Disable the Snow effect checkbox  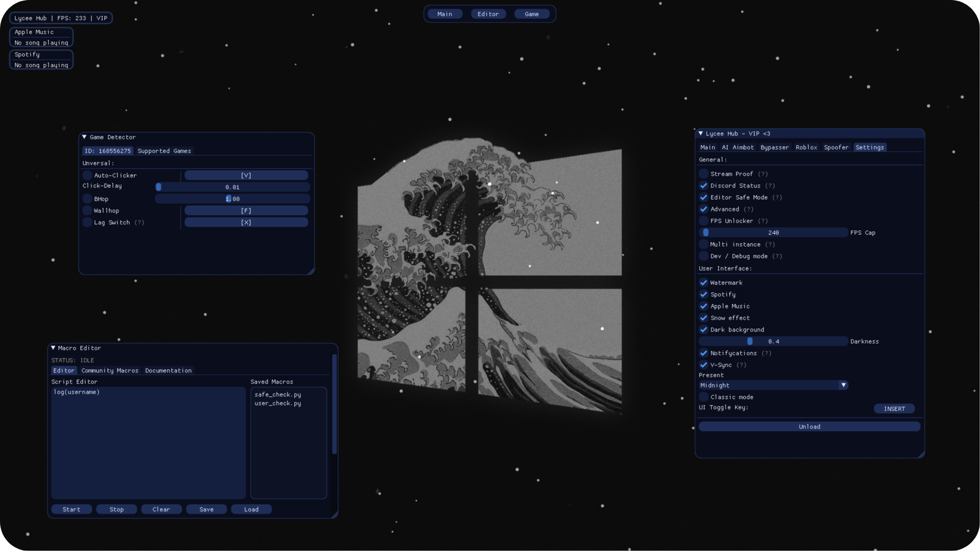704,318
